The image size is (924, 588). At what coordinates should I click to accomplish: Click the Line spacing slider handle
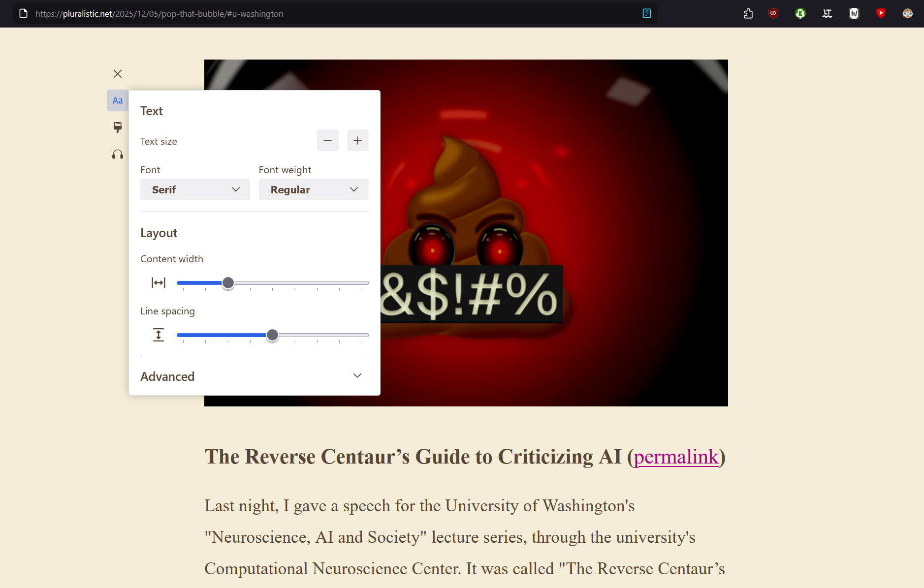point(272,335)
